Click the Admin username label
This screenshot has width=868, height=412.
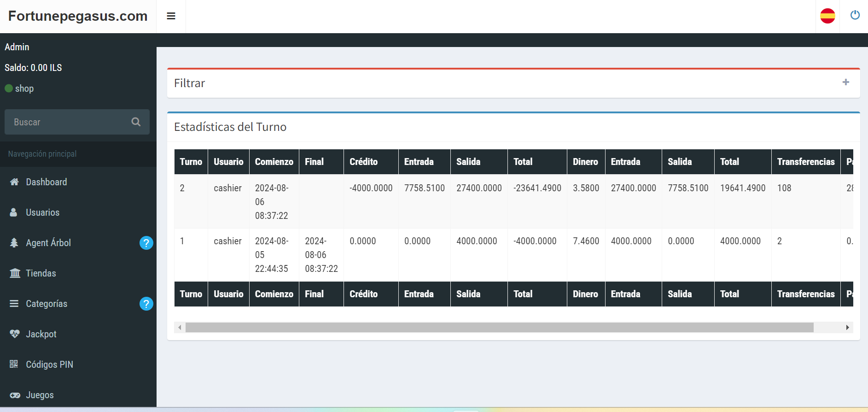[17, 47]
